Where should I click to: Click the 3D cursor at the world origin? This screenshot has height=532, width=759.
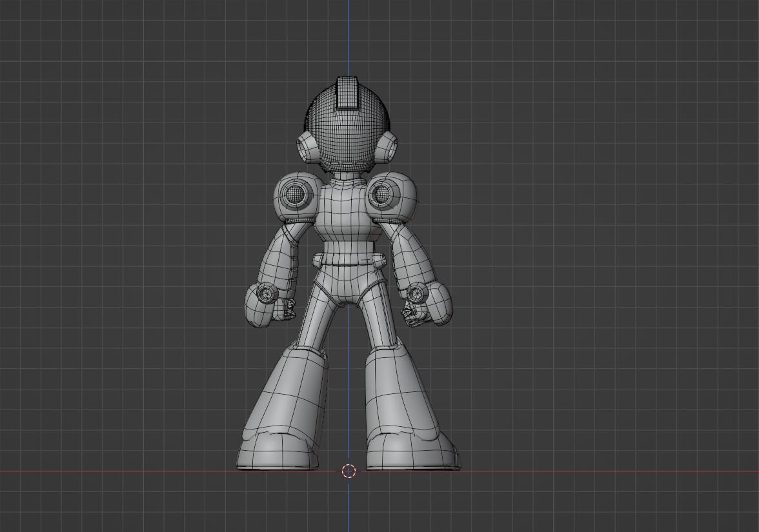click(x=349, y=471)
